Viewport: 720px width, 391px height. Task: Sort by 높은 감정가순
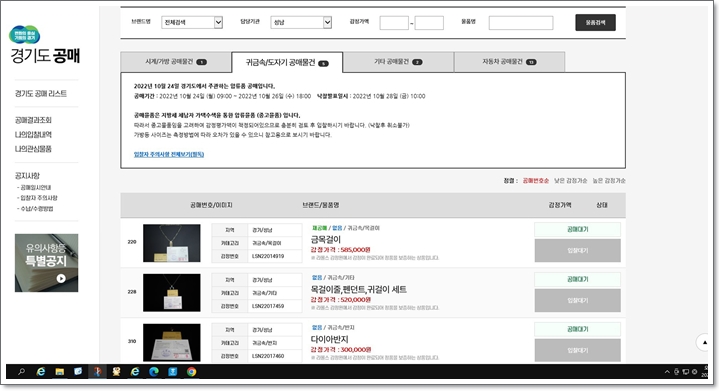(x=609, y=181)
